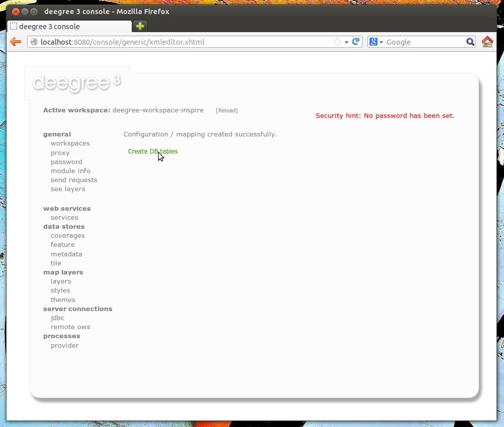Open a new tab with plus icon

[140, 27]
